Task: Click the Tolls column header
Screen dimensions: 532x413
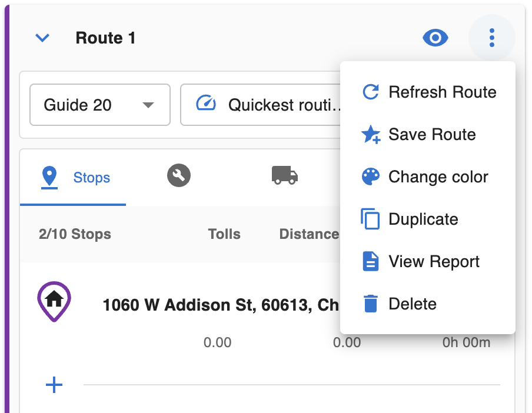Action: tap(224, 234)
